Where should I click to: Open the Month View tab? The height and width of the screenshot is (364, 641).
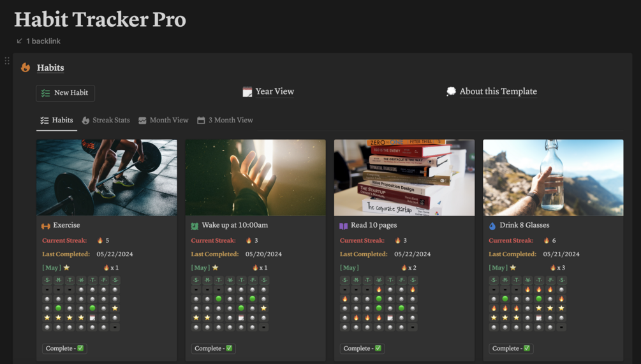pos(163,120)
